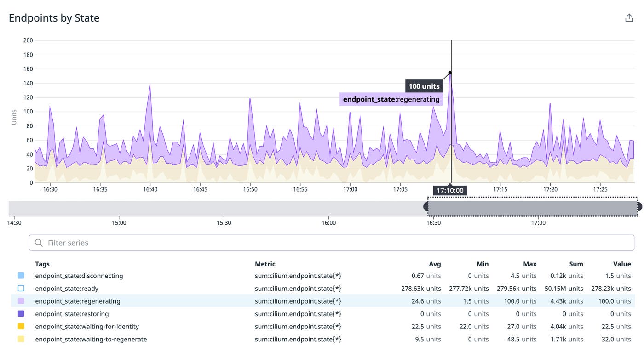The image size is (644, 351).
Task: Click the peak data point on graph
Action: (x=450, y=73)
